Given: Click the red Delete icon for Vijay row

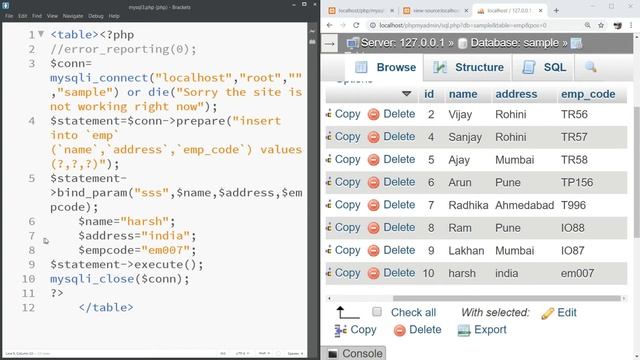Looking at the screenshot, I should coord(373,114).
